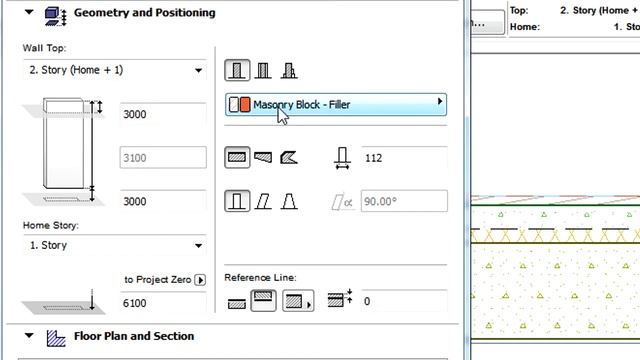The width and height of the screenshot is (640, 360).
Task: Select the Complex Profile wall structure icon
Action: (x=289, y=71)
